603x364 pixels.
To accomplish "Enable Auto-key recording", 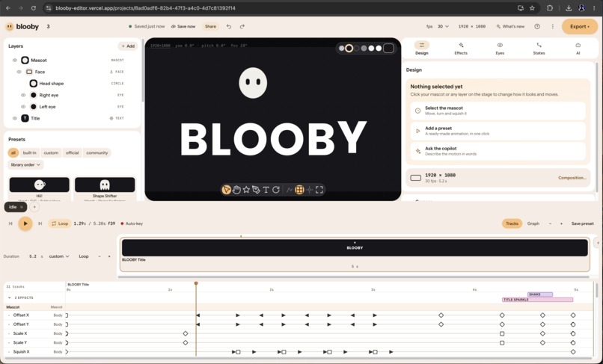I will (132, 223).
